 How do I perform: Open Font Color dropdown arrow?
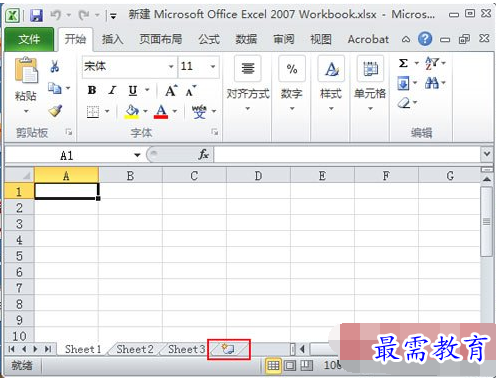point(175,111)
